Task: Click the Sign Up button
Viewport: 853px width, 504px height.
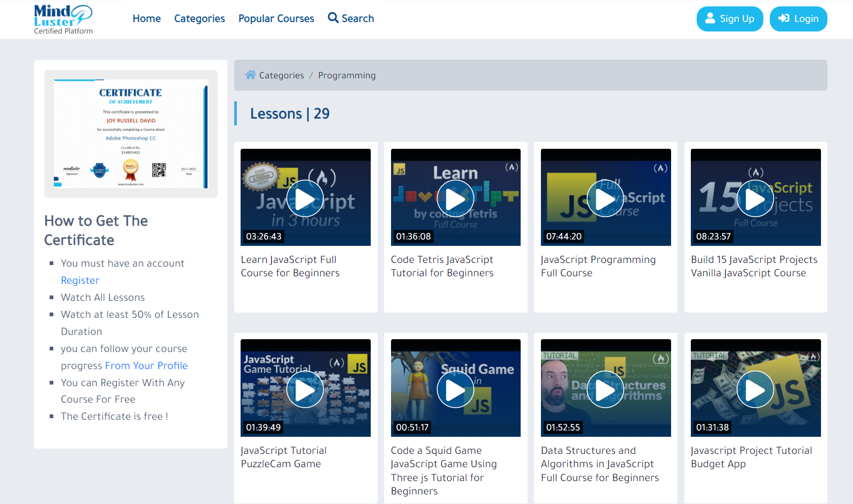Action: (x=729, y=19)
